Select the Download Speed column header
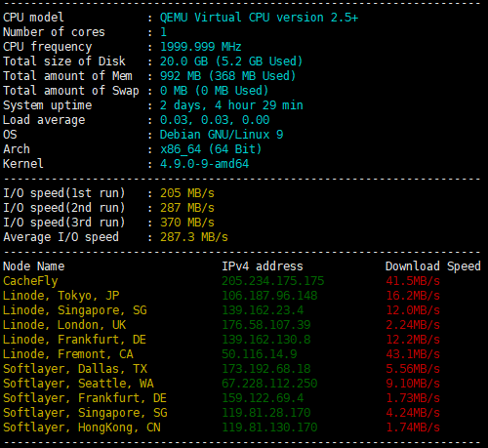Viewport: 488px width, 448px height. pyautogui.click(x=433, y=266)
